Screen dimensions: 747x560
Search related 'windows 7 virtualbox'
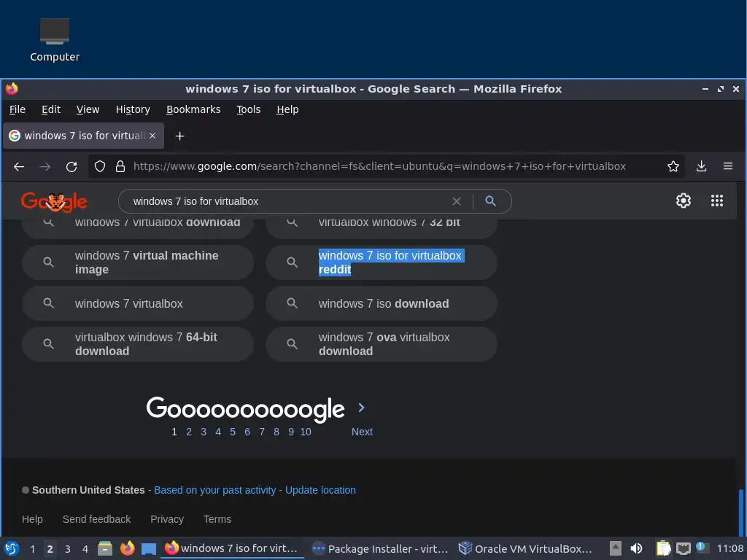coord(138,303)
